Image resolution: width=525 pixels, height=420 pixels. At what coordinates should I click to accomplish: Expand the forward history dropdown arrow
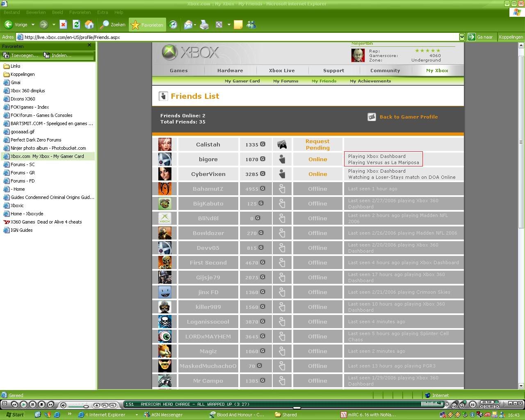[x=53, y=25]
